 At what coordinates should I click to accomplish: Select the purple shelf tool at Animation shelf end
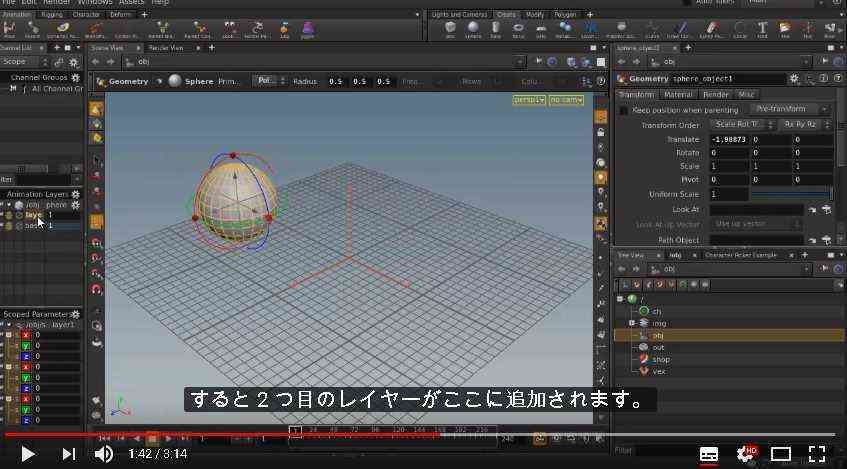click(x=307, y=29)
